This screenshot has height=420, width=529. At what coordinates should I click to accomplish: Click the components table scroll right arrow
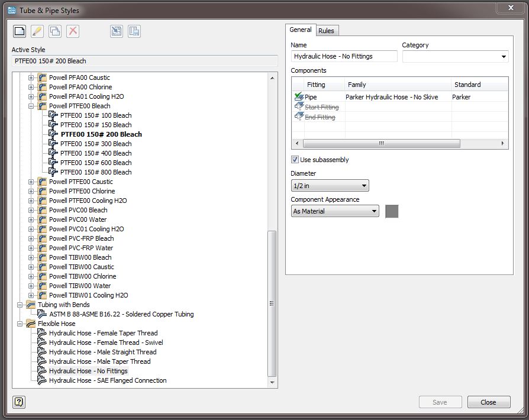(x=503, y=143)
